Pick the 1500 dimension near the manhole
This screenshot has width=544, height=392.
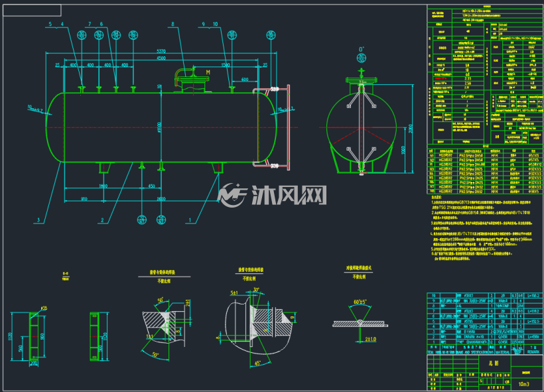[226, 65]
